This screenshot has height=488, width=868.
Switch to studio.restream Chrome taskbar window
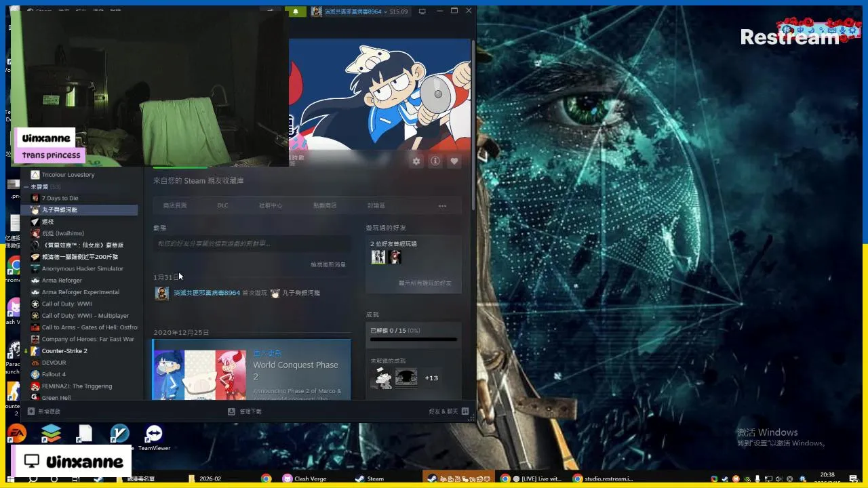pyautogui.click(x=604, y=479)
